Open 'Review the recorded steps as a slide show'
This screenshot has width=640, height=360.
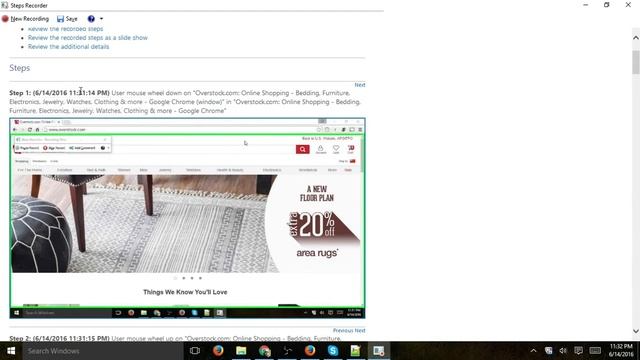click(88, 38)
